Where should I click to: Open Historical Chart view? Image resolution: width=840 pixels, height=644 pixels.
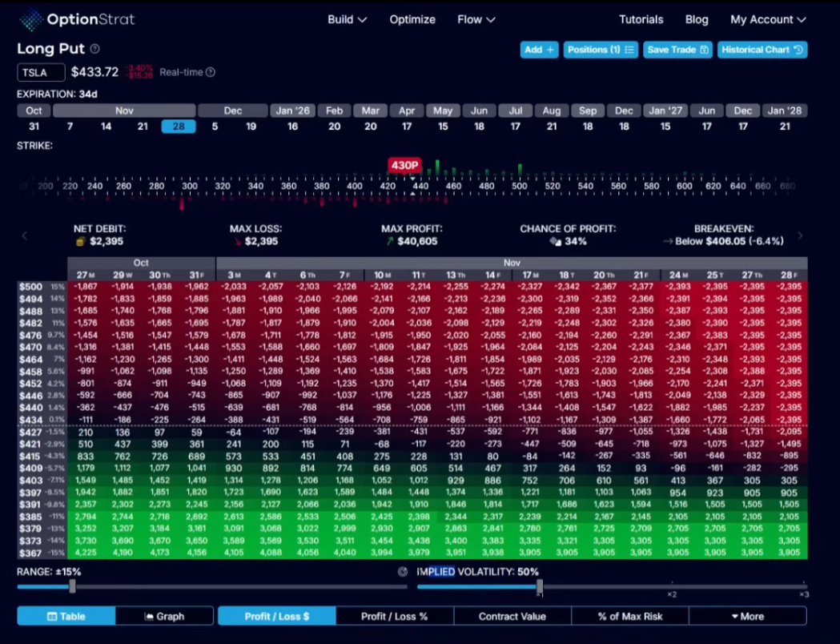pos(762,50)
